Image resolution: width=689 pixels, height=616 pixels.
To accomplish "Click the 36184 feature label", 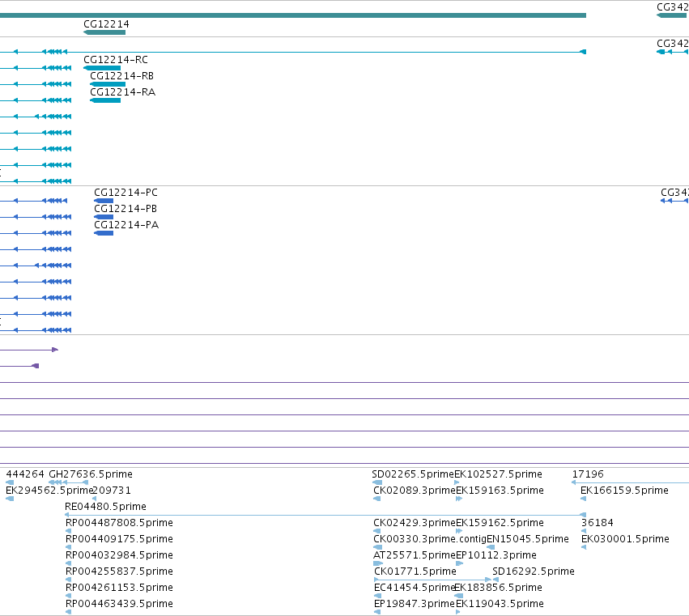I will (x=598, y=523).
